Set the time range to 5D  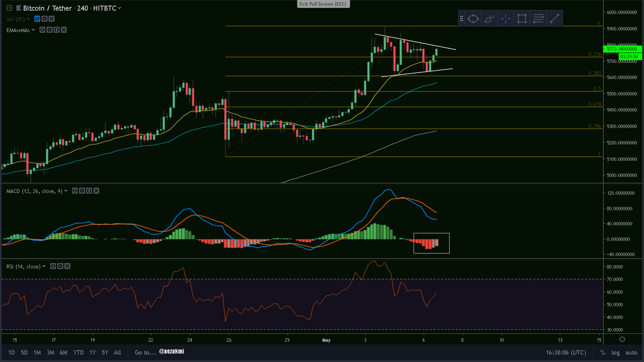pos(24,352)
